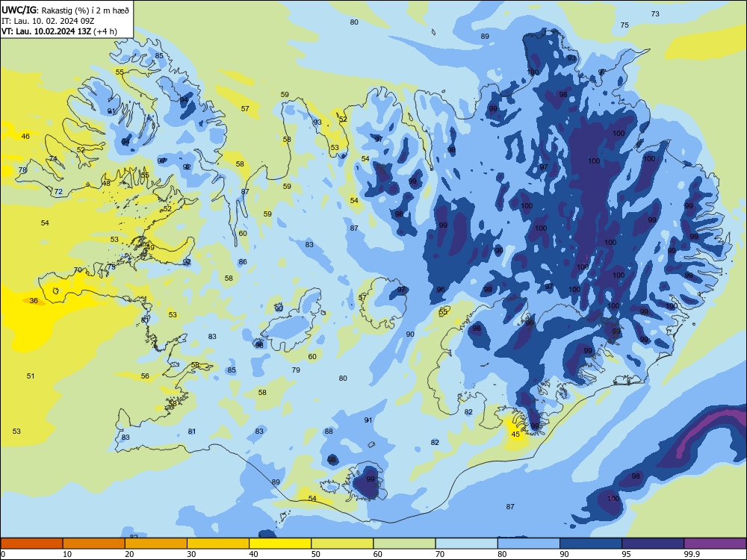Click the legend tick label '95'
Image resolution: width=747 pixels, height=560 pixels.
point(626,554)
